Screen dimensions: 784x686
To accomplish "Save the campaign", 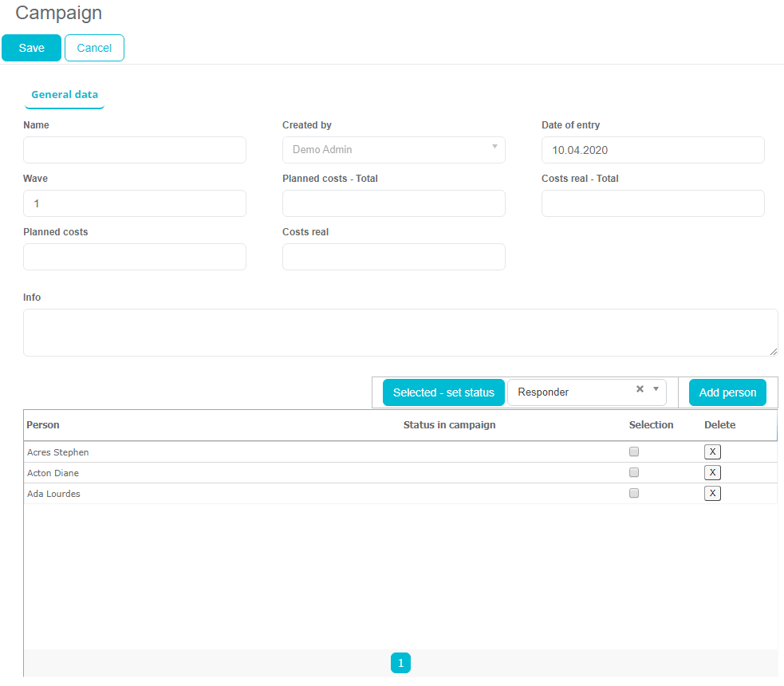I will [x=31, y=48].
